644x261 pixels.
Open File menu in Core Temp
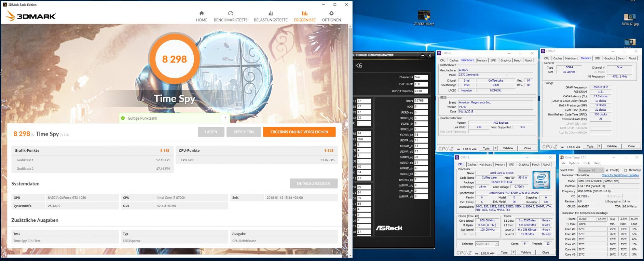pos(563,163)
